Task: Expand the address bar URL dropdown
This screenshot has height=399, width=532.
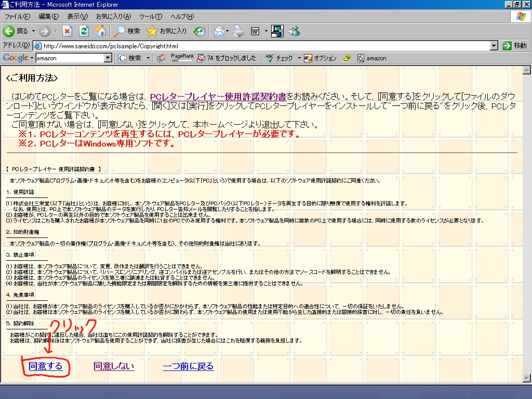Action: click(494, 46)
